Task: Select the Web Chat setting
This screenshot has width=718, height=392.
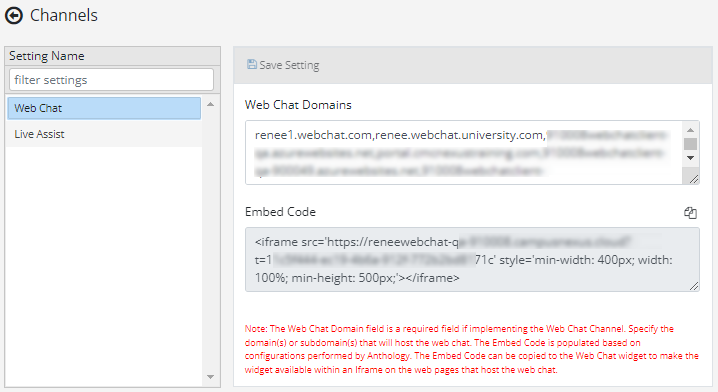Action: 104,108
